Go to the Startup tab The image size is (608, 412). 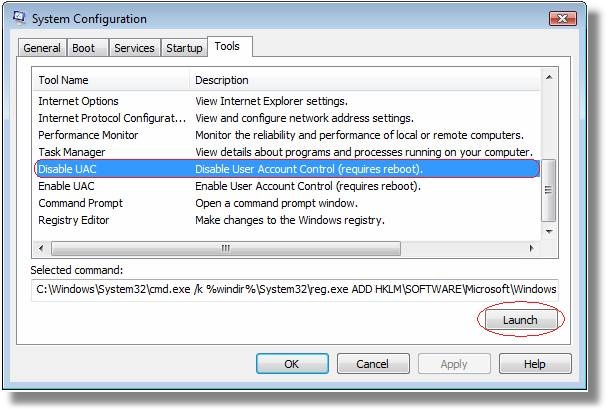tap(184, 48)
